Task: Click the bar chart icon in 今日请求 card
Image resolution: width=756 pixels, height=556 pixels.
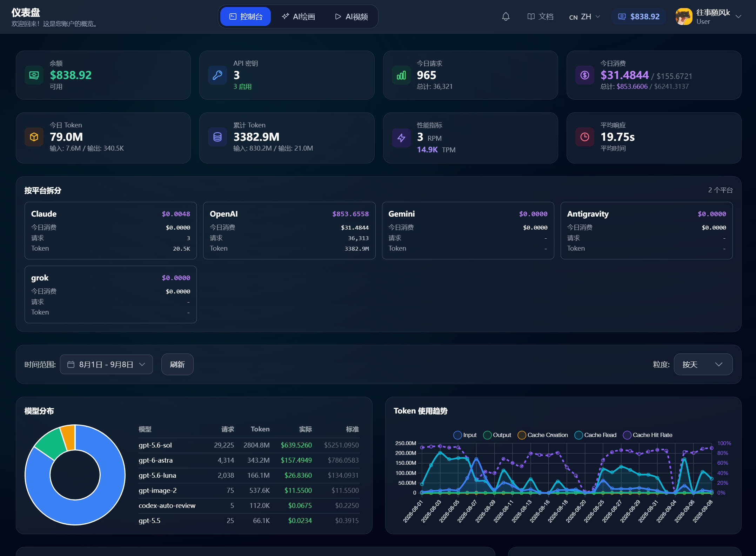Action: [x=401, y=75]
